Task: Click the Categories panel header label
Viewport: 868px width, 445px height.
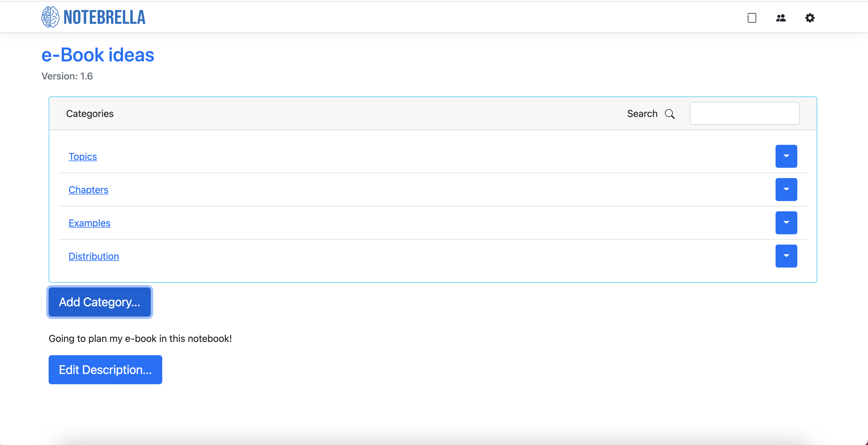Action: (x=90, y=114)
